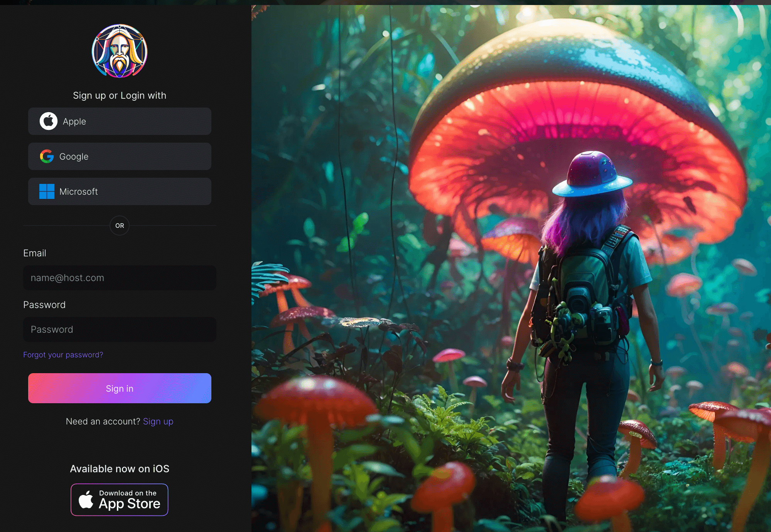The width and height of the screenshot is (771, 532).
Task: Click the 'Sign in' gradient color swatch button
Action: 120,388
